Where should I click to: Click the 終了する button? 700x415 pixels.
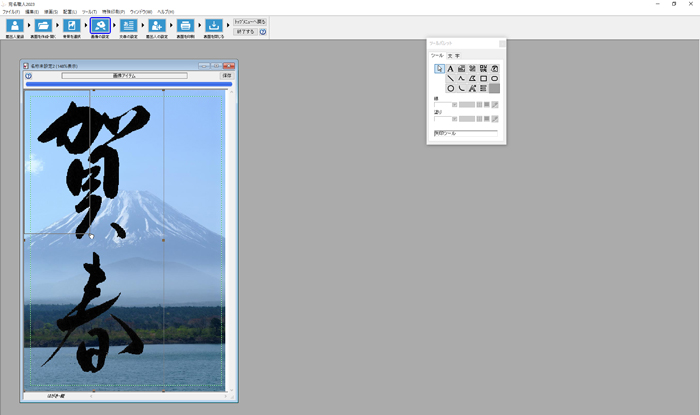pyautogui.click(x=244, y=31)
